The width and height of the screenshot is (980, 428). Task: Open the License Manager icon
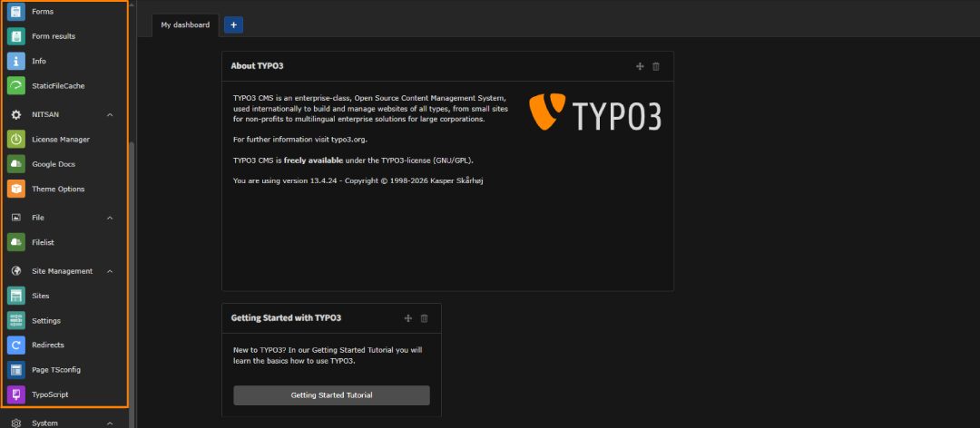click(16, 140)
